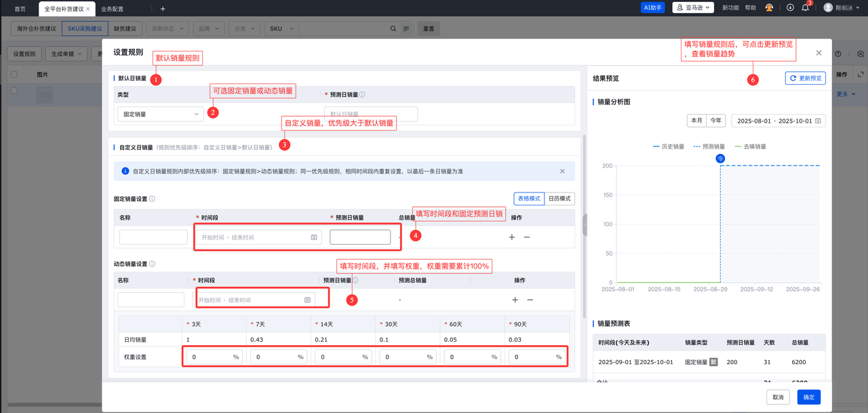Click calendar icon in fixed sales time range
The width and height of the screenshot is (868, 413).
tap(313, 237)
